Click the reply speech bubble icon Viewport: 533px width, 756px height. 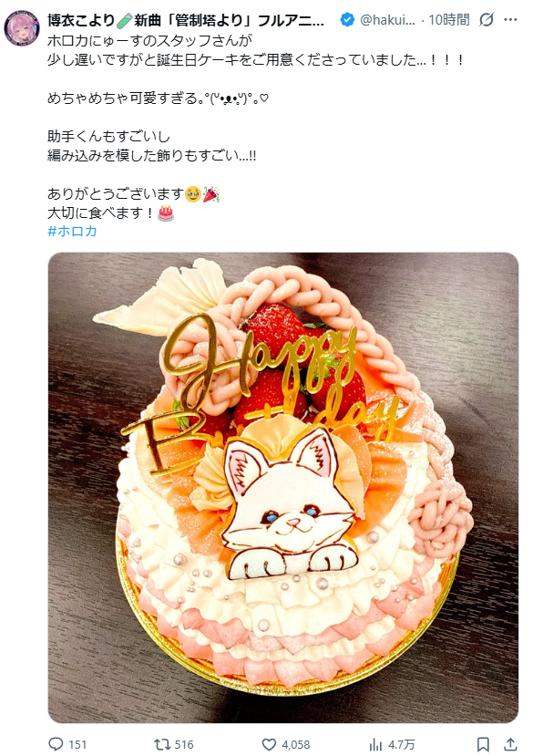56,744
